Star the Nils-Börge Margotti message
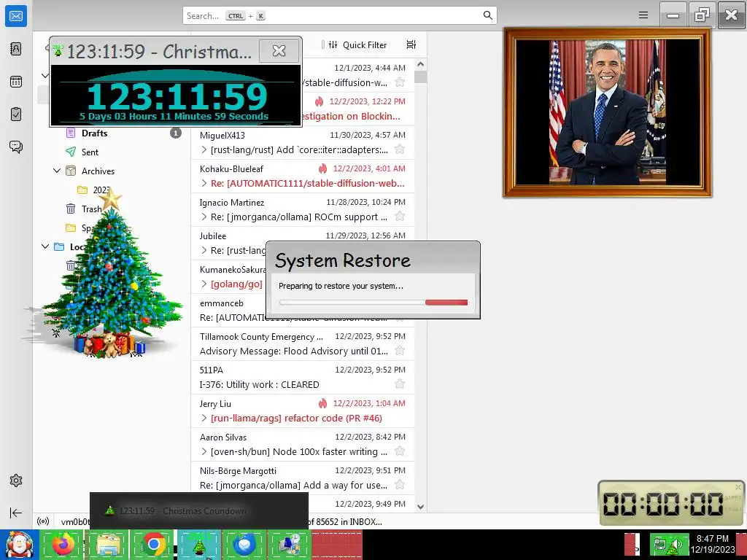 [400, 485]
